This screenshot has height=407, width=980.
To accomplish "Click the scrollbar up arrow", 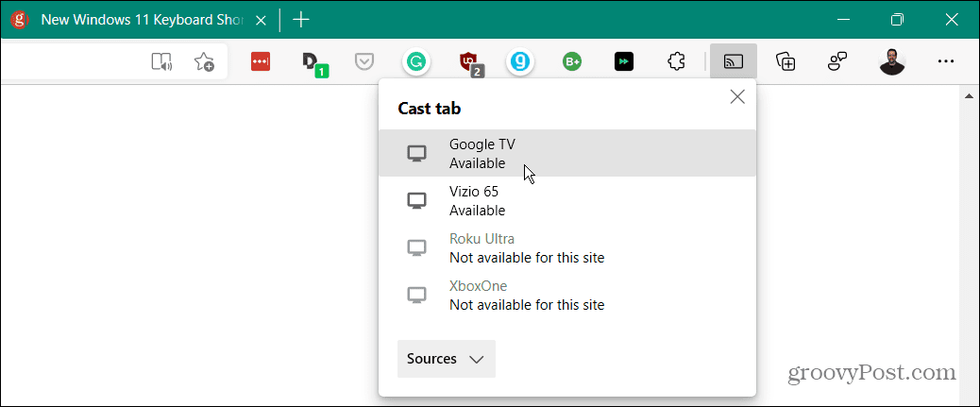I will point(968,95).
